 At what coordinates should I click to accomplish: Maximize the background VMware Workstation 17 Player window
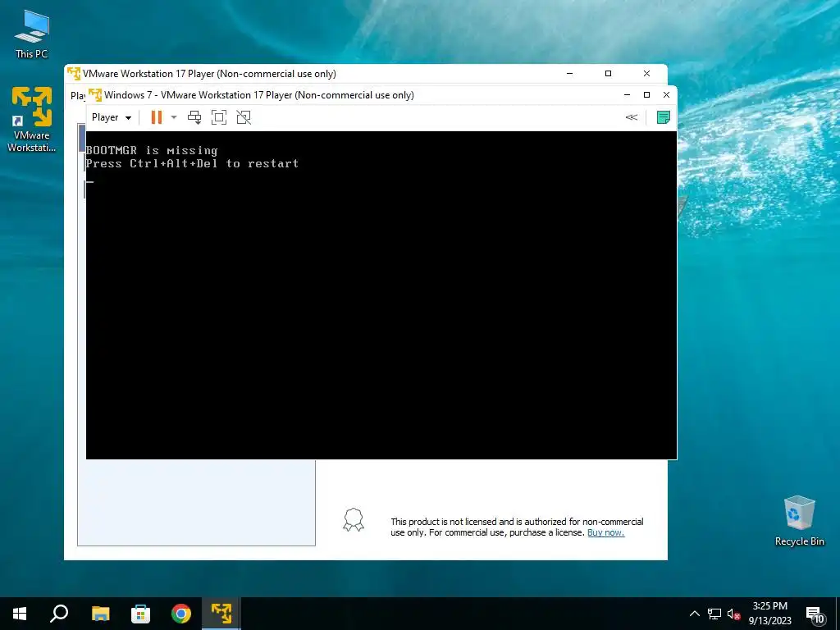(608, 73)
